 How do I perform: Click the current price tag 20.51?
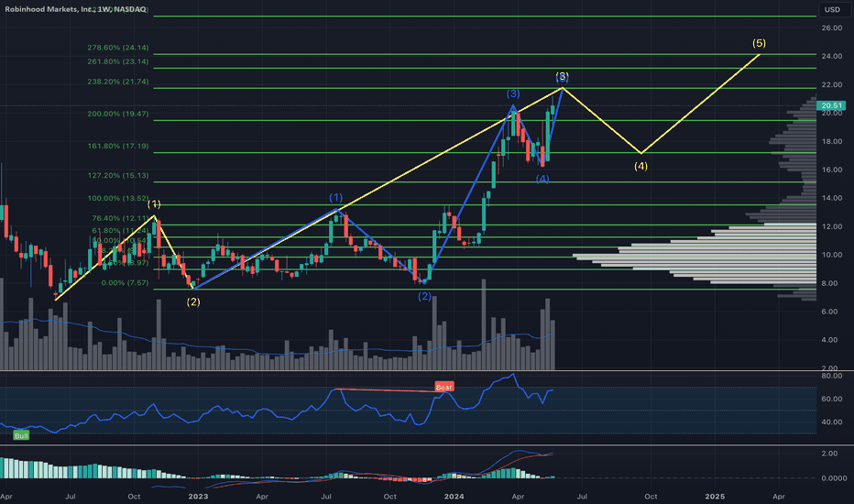pyautogui.click(x=832, y=105)
